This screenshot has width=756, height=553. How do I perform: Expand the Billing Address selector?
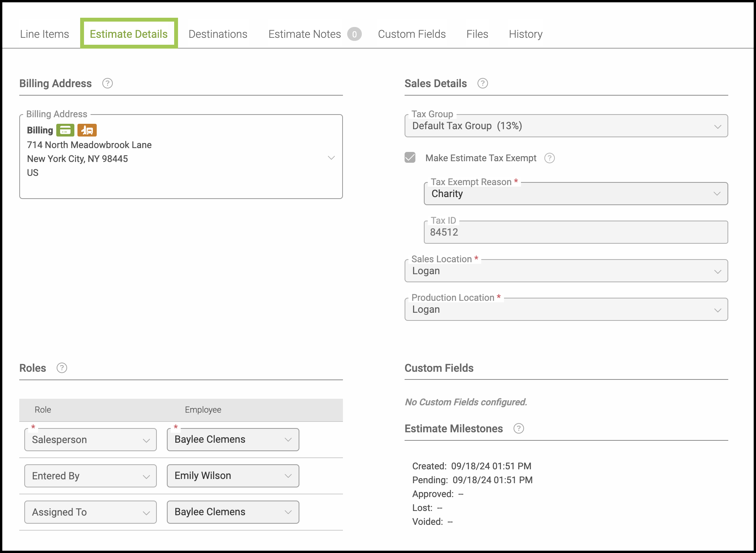(331, 158)
